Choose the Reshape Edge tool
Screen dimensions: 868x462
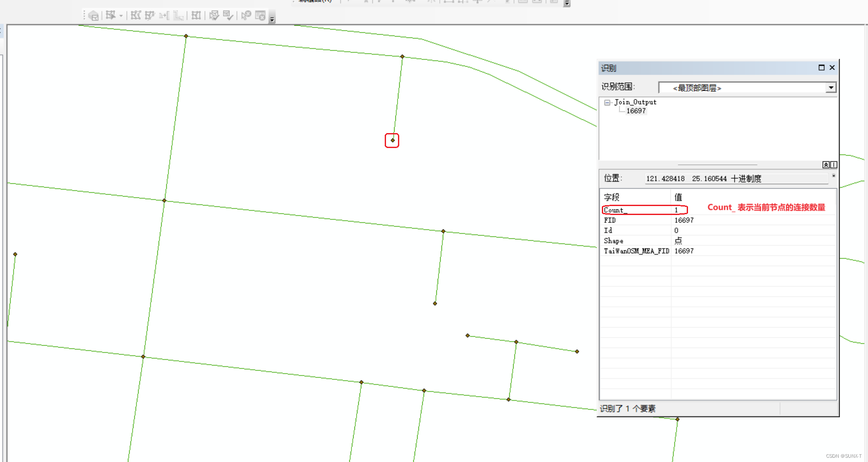(150, 16)
